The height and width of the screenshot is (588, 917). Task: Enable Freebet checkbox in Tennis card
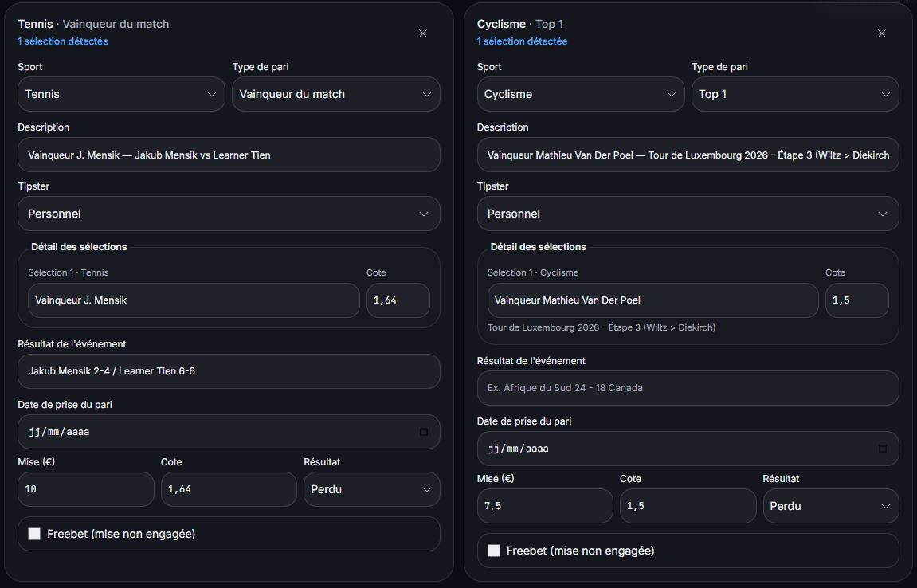[34, 534]
